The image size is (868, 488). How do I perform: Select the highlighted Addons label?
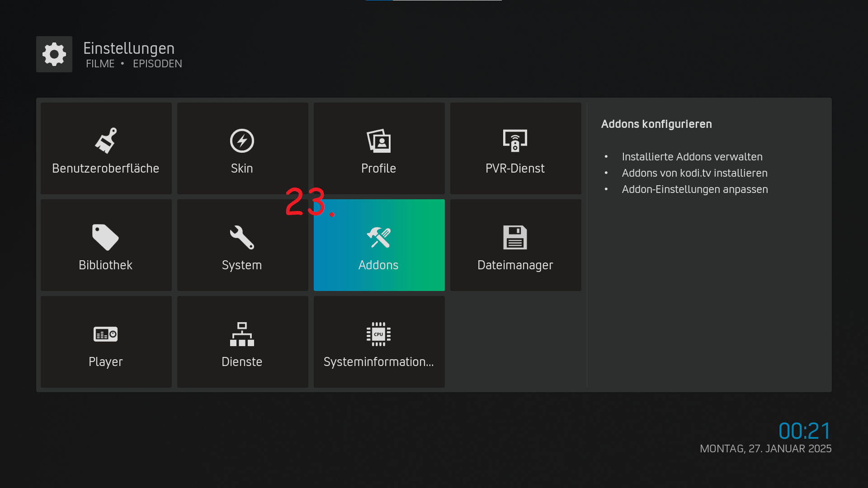(378, 265)
